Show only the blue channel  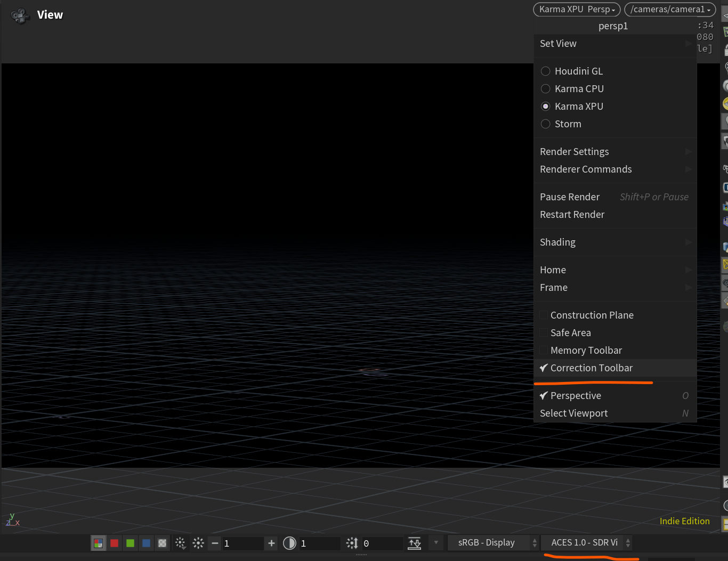click(146, 543)
